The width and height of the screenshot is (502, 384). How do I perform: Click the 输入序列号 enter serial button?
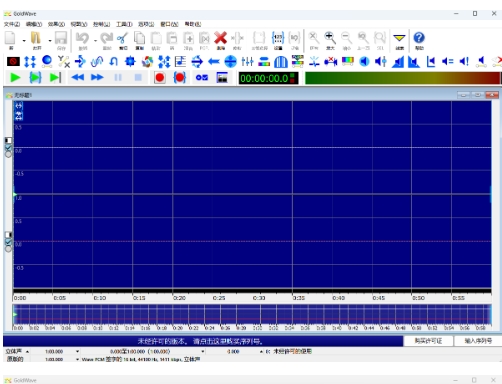(x=478, y=341)
